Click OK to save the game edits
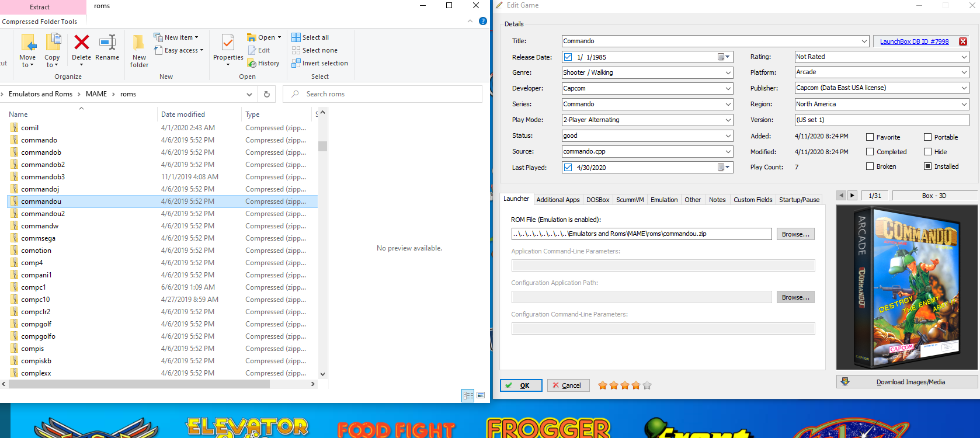The image size is (980, 438). tap(521, 385)
